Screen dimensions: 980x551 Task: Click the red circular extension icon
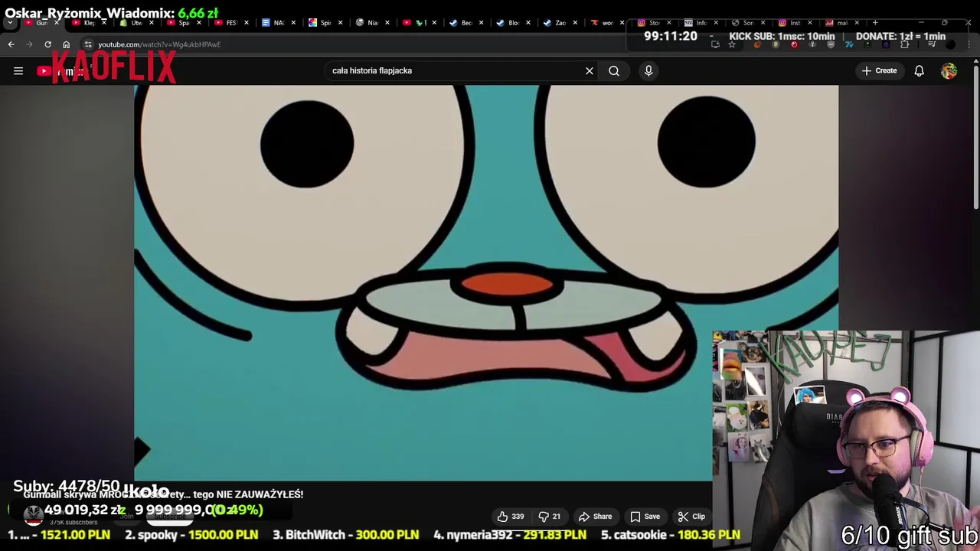tap(794, 44)
